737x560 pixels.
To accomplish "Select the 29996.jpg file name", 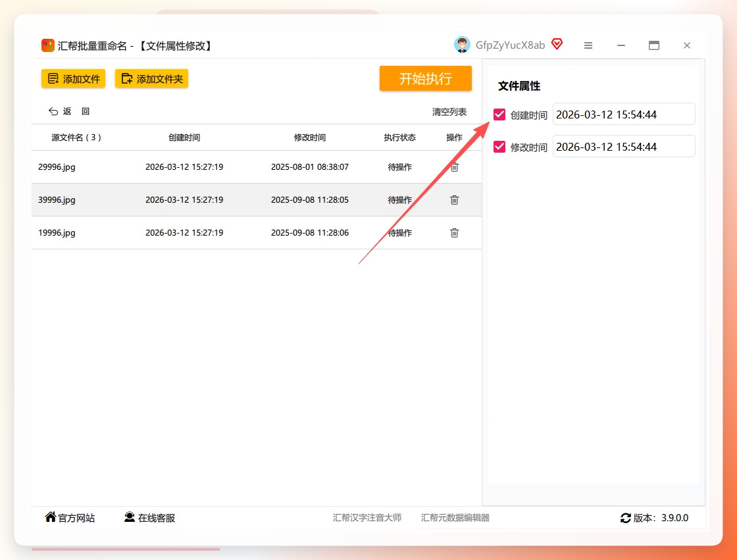I will pos(57,167).
